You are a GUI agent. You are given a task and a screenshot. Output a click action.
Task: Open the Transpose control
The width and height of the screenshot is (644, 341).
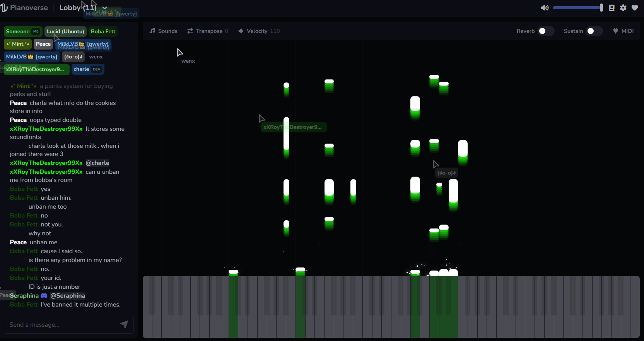pyautogui.click(x=208, y=31)
